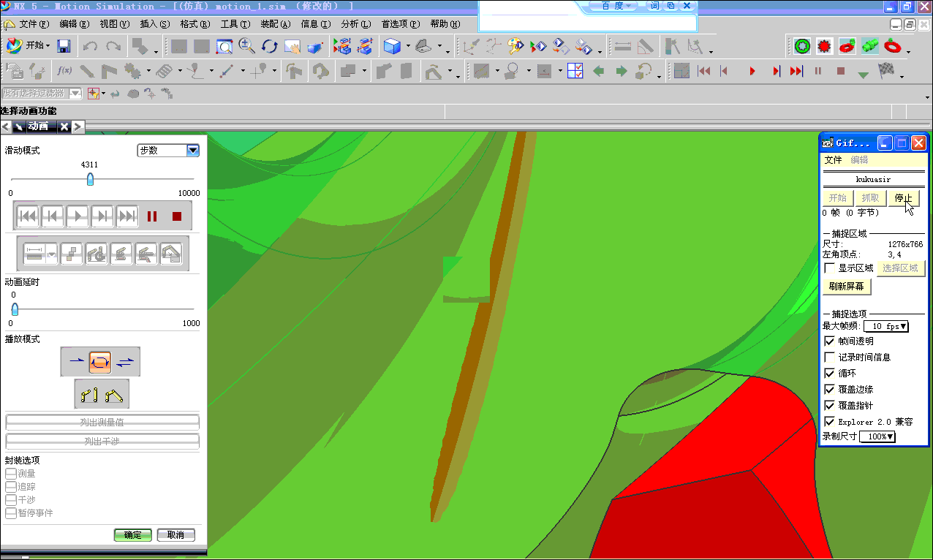Open the 文件 menu in Gif window
Viewport: 933px width, 560px height.
coord(834,159)
